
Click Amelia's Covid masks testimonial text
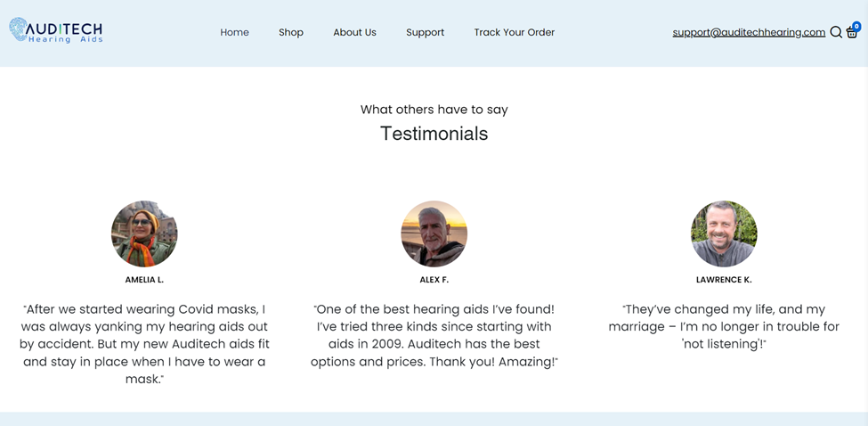tap(144, 344)
